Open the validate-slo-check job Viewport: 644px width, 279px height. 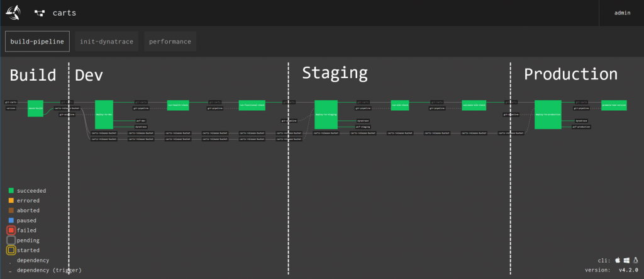[x=474, y=105]
